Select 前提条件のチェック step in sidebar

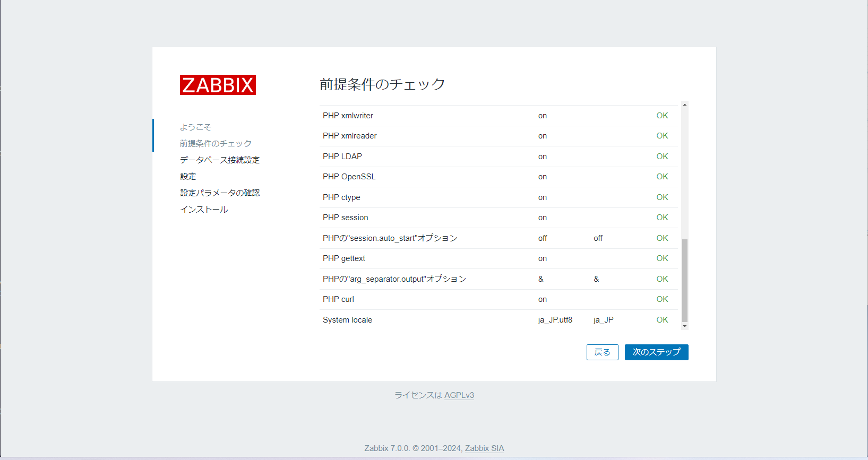click(216, 144)
